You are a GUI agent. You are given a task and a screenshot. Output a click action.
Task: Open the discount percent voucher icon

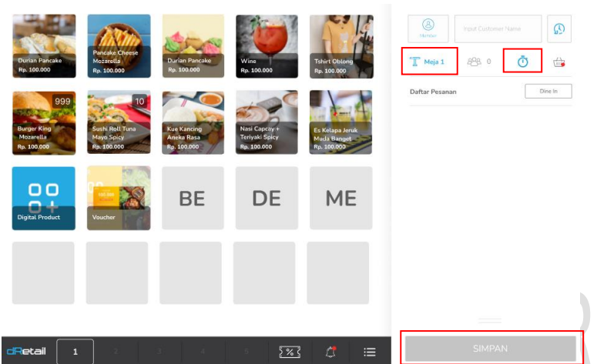coord(290,352)
